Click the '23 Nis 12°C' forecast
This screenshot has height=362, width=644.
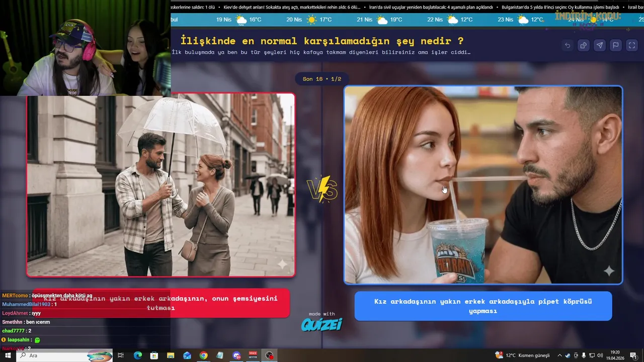[x=521, y=20]
